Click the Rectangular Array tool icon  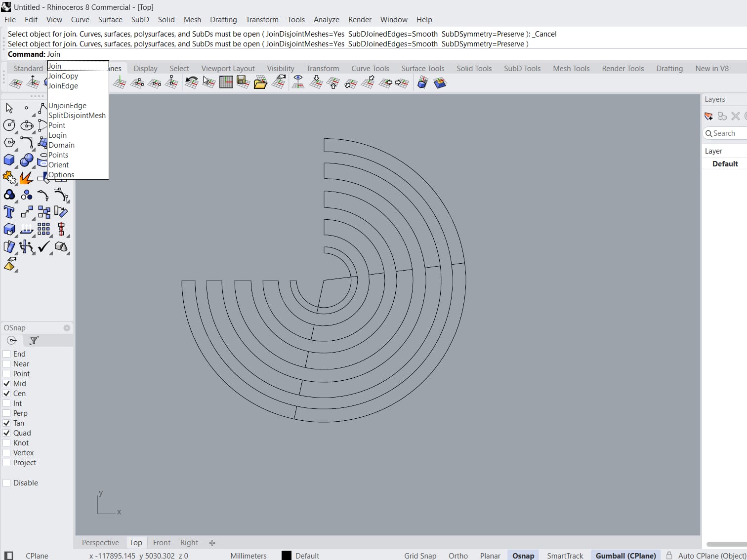[43, 229]
